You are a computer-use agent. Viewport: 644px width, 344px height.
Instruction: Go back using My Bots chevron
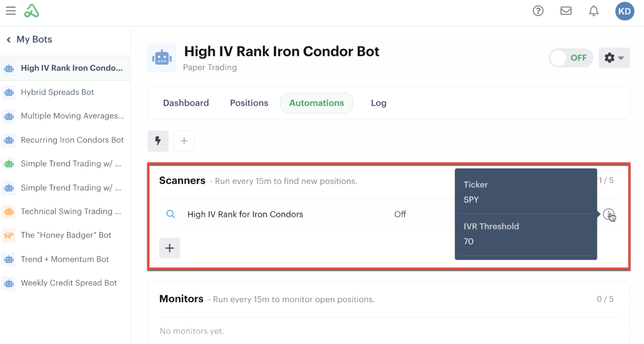coord(9,40)
